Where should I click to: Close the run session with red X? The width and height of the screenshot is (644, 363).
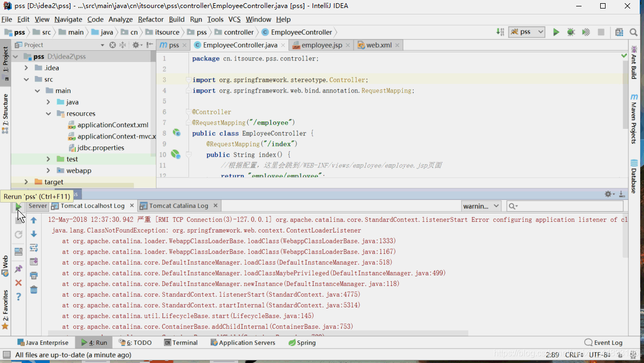[x=19, y=283]
